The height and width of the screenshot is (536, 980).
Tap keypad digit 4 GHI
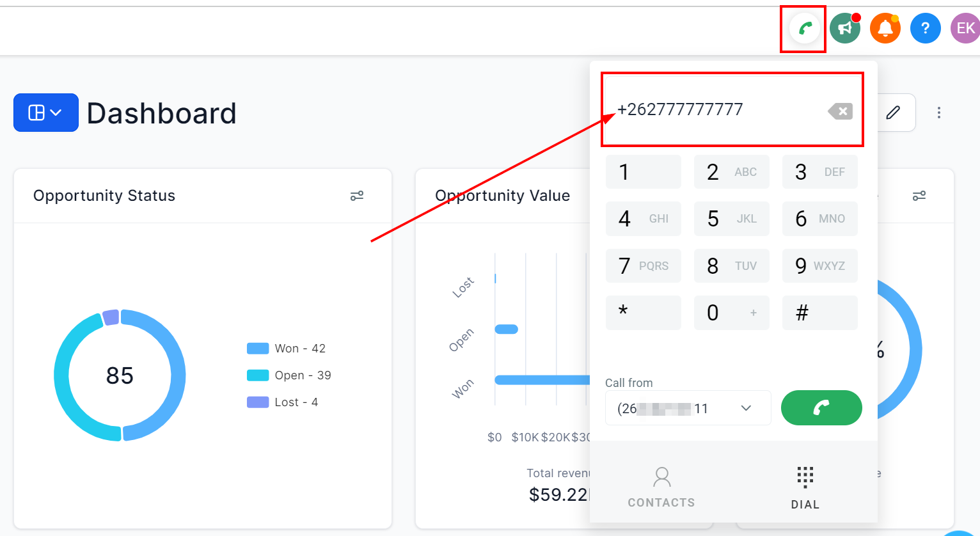point(644,219)
